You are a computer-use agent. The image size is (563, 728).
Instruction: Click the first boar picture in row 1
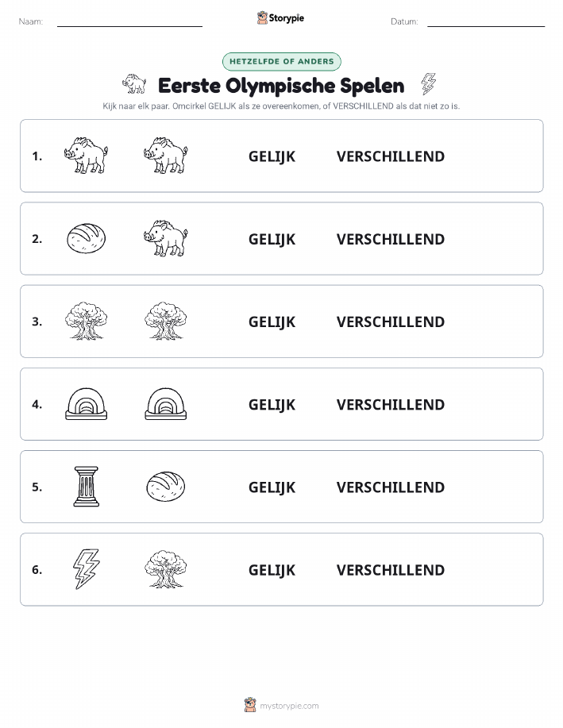point(87,156)
